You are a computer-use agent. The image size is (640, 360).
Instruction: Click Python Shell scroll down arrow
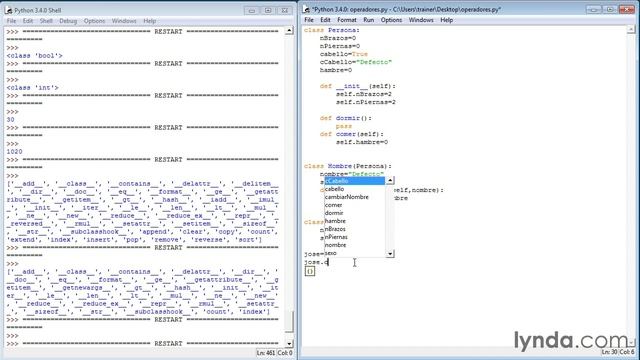[x=289, y=344]
